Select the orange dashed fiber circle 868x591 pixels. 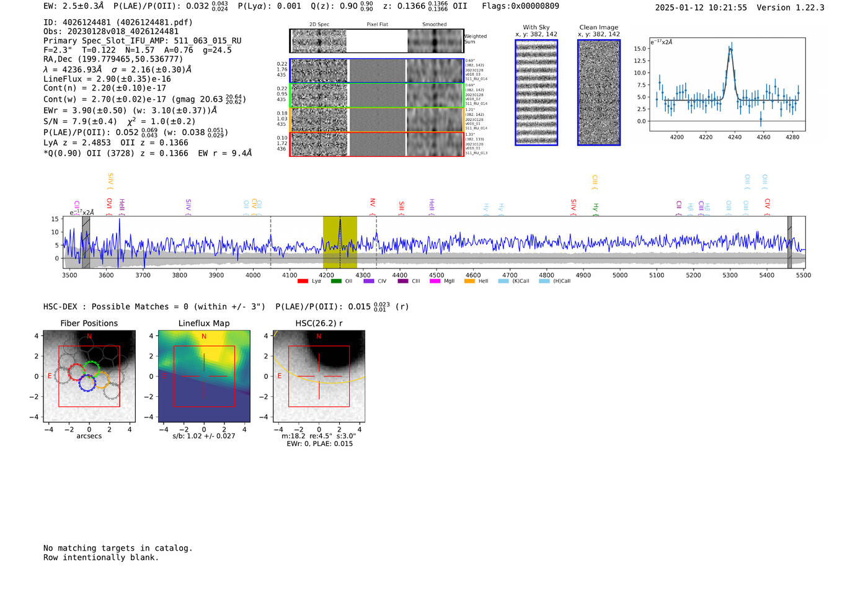point(102,380)
